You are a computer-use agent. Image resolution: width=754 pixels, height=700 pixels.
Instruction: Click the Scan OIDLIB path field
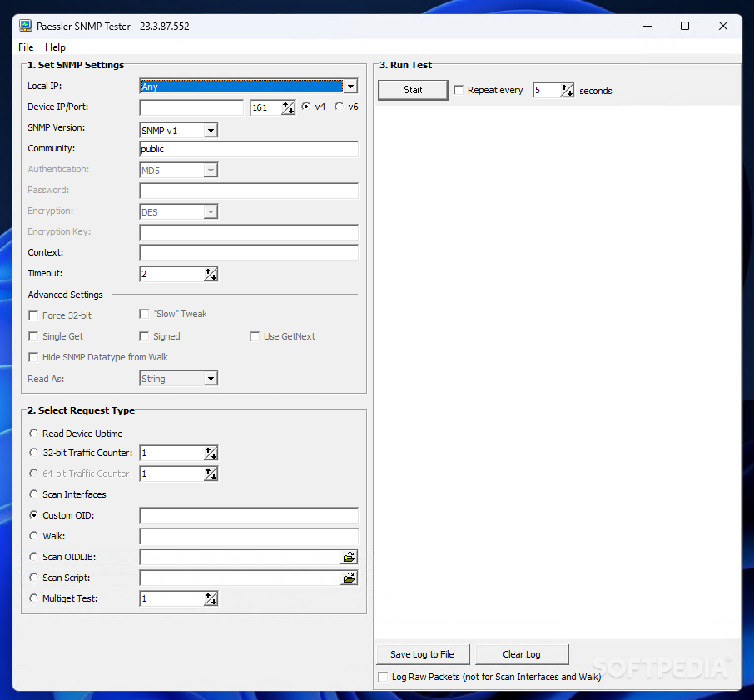click(240, 557)
